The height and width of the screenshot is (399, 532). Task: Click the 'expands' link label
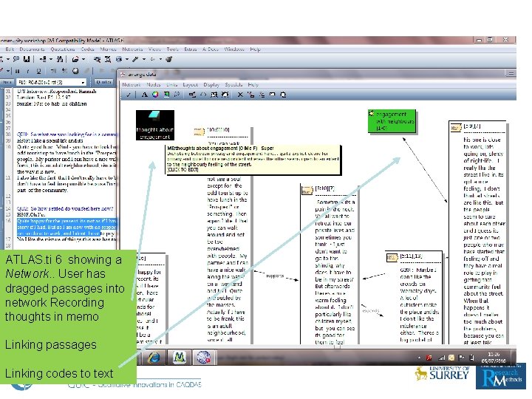pyautogui.click(x=371, y=311)
